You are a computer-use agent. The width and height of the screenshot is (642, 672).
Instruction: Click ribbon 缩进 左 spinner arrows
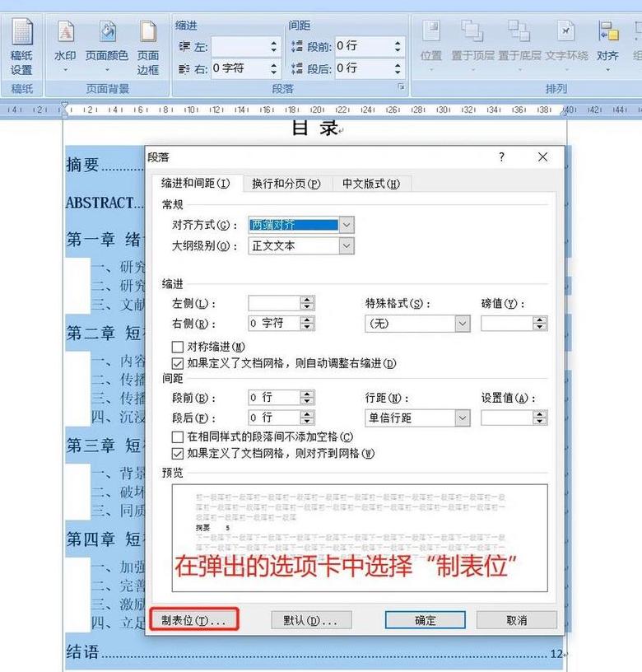274,46
